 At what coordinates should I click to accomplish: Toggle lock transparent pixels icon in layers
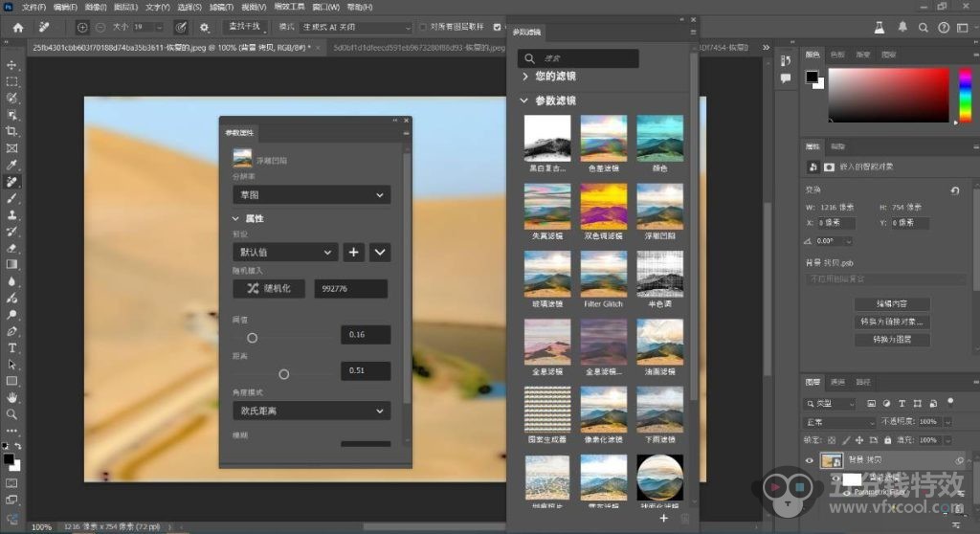832,440
